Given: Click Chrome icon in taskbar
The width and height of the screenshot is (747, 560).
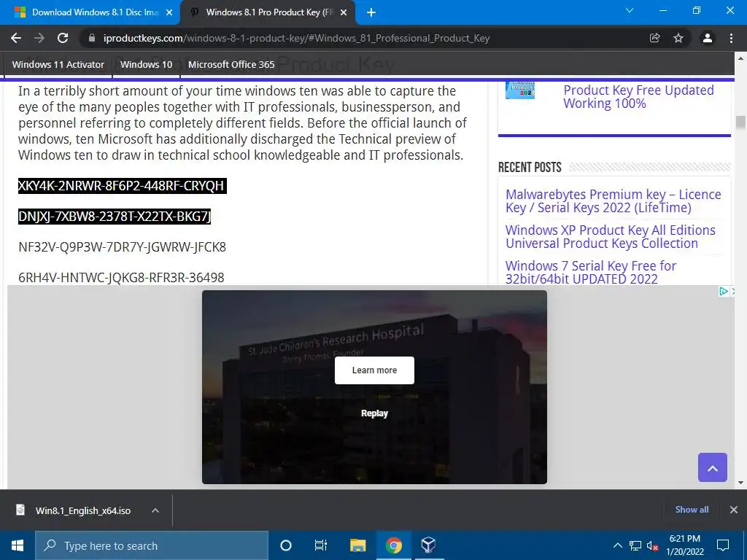Looking at the screenshot, I should (393, 545).
